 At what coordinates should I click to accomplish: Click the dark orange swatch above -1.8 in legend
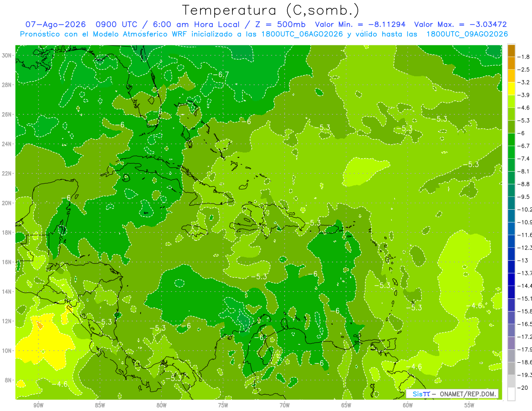point(511,51)
